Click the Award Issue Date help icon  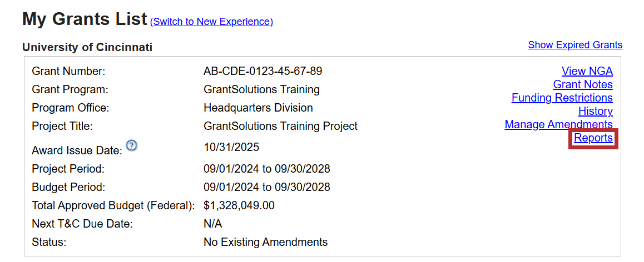(131, 146)
